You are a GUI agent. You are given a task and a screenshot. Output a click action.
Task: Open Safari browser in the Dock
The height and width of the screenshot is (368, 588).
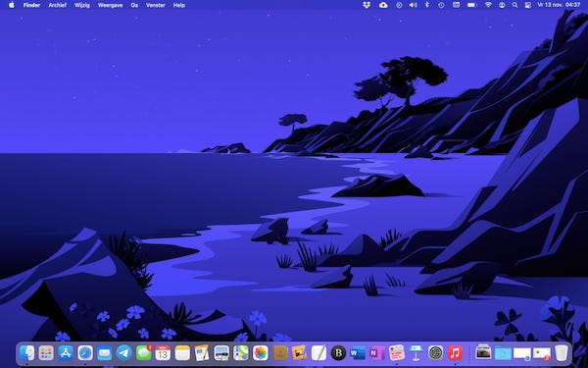(x=85, y=353)
